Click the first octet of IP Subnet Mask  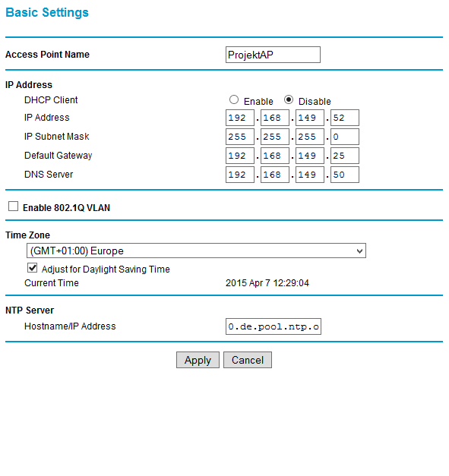coord(240,137)
